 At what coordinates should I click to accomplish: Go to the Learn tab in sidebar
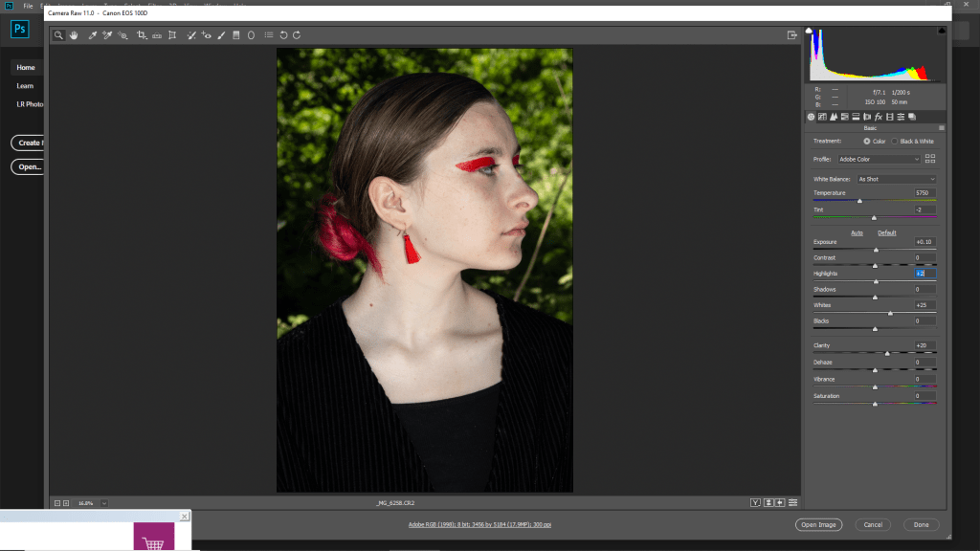point(25,85)
